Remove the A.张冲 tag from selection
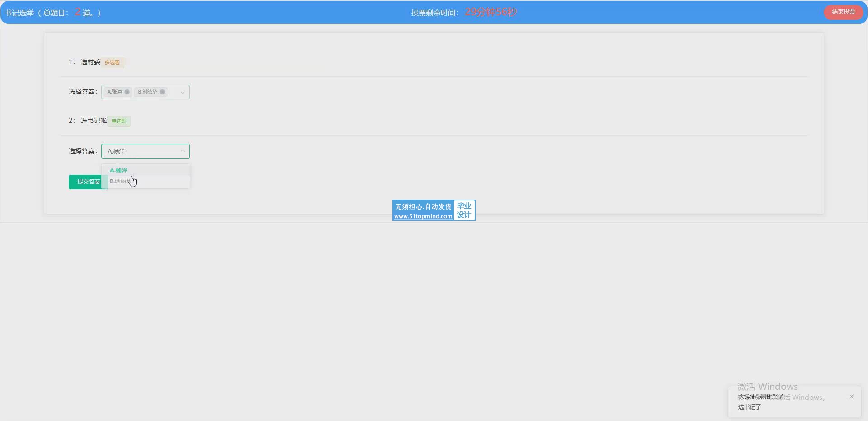 point(127,92)
